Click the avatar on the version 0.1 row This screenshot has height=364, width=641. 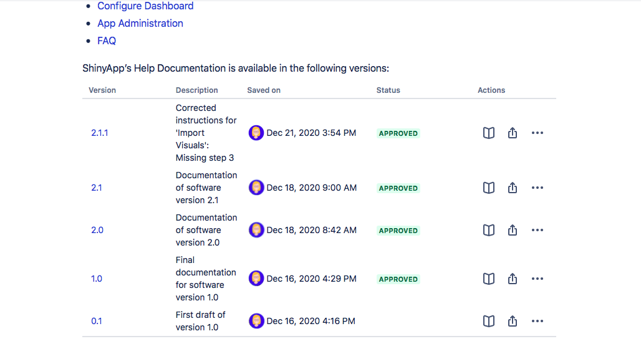256,321
